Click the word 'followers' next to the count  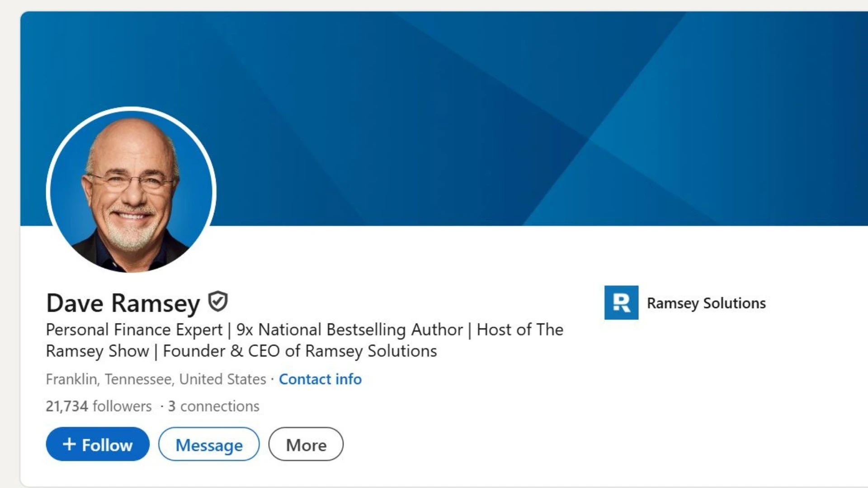[x=122, y=406]
